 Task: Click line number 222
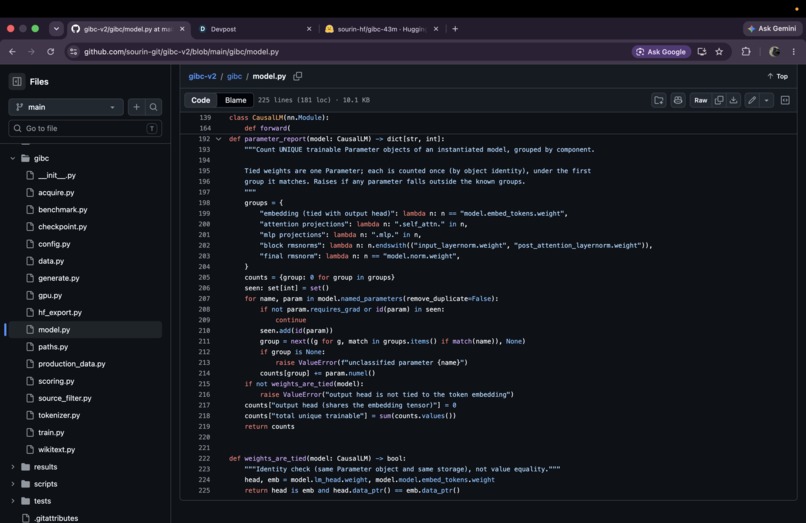click(204, 458)
